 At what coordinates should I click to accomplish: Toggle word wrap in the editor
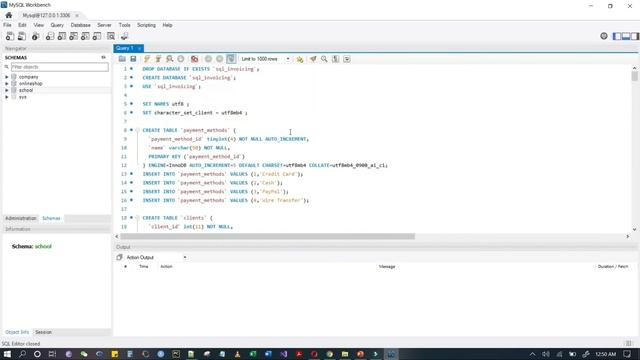click(347, 59)
